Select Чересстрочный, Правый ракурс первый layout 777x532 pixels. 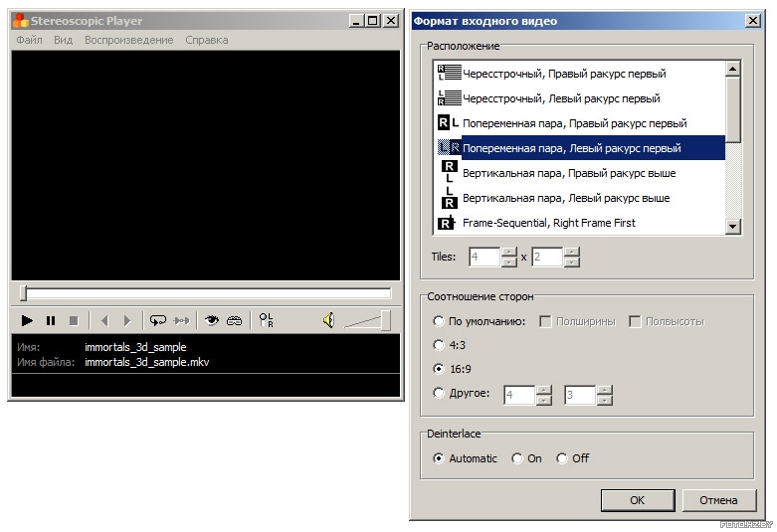click(579, 74)
